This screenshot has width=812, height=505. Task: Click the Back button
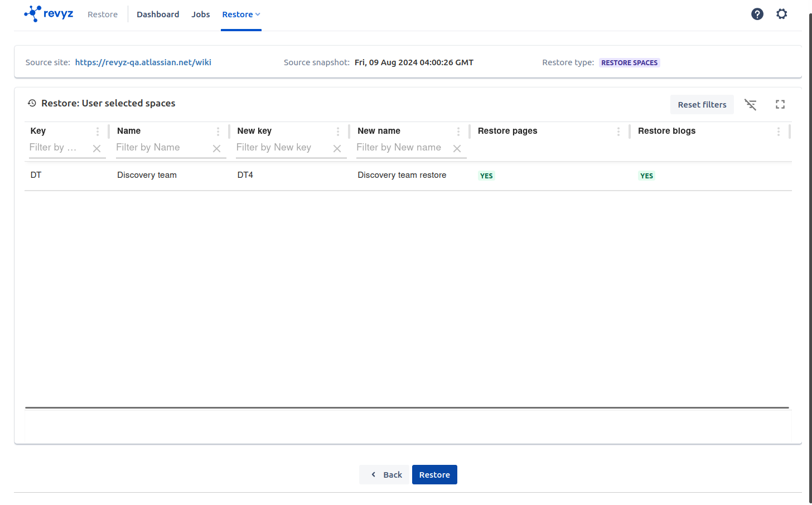(386, 475)
